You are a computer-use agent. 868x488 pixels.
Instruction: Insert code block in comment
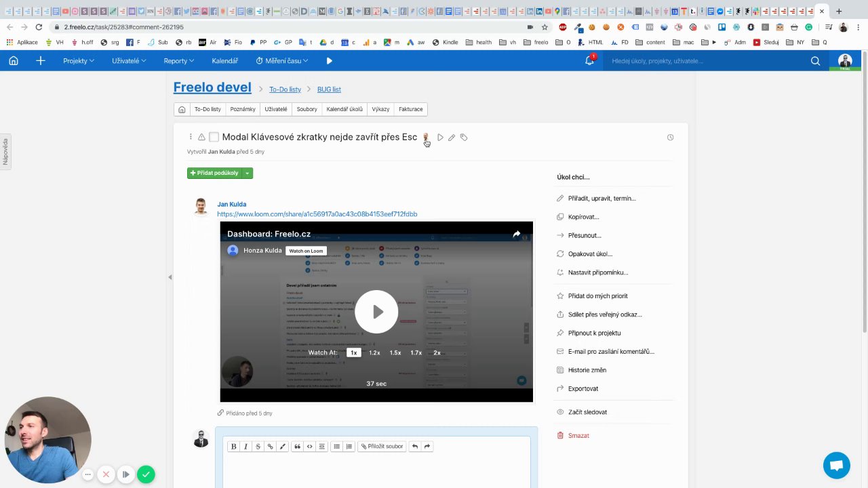pos(309,447)
